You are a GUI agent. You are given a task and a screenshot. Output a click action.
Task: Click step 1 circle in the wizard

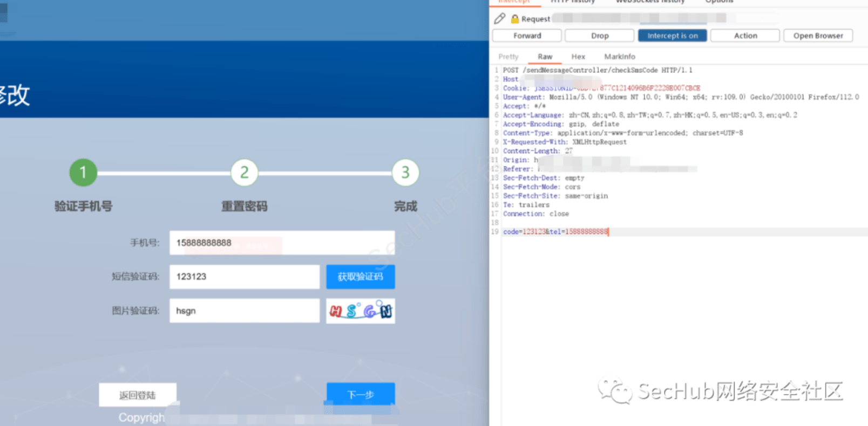(x=83, y=173)
